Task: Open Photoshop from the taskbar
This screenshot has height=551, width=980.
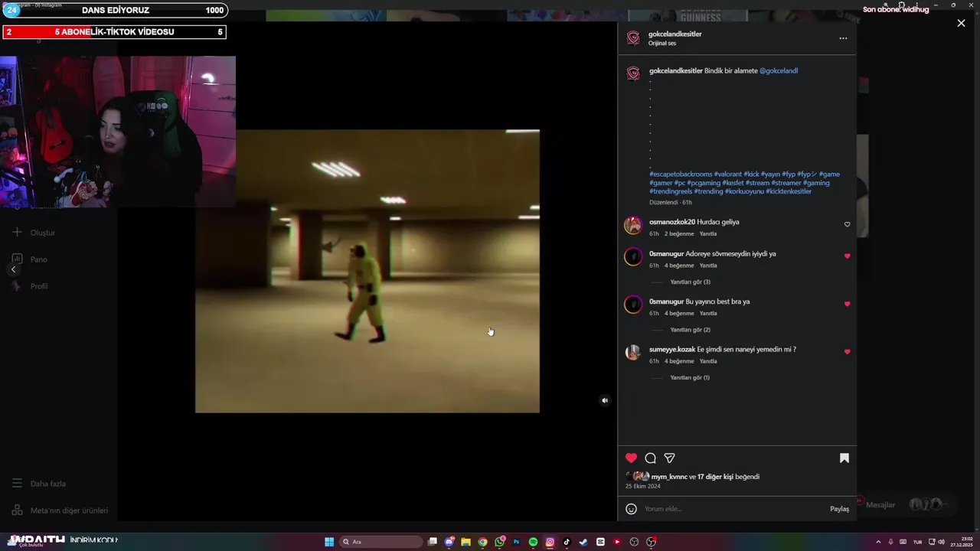Action: (516, 542)
